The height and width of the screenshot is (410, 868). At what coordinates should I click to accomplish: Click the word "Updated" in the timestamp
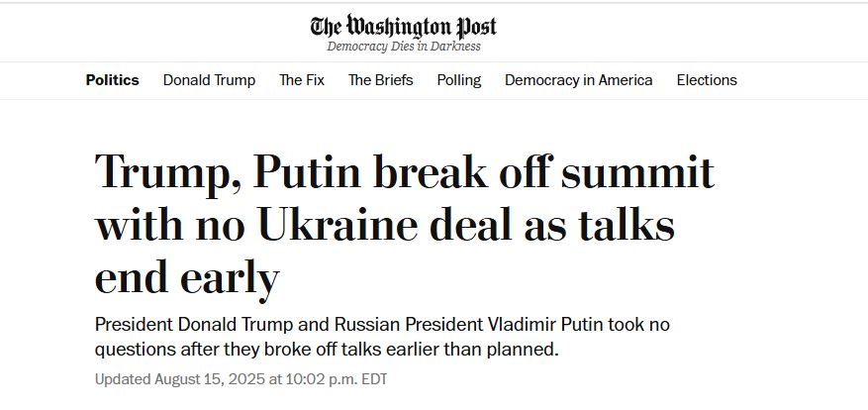[123, 379]
